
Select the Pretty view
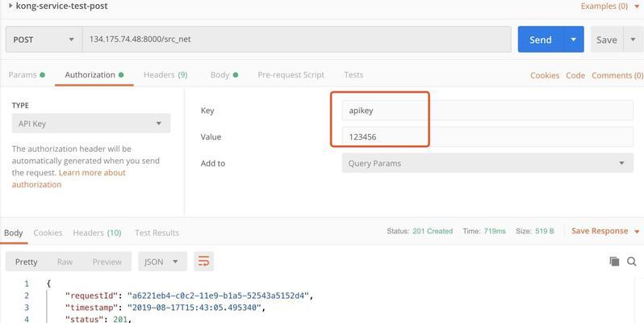pyautogui.click(x=27, y=262)
